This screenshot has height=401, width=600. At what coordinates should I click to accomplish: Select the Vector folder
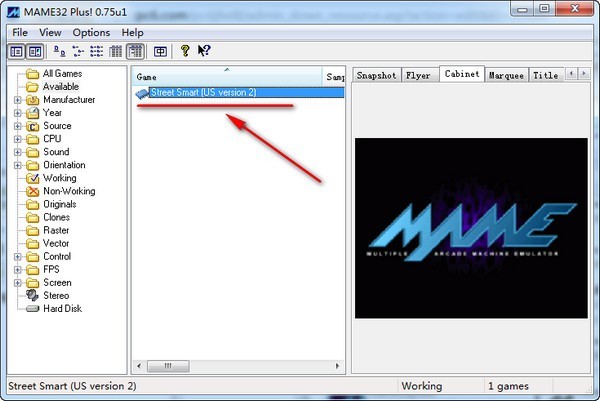tap(56, 243)
